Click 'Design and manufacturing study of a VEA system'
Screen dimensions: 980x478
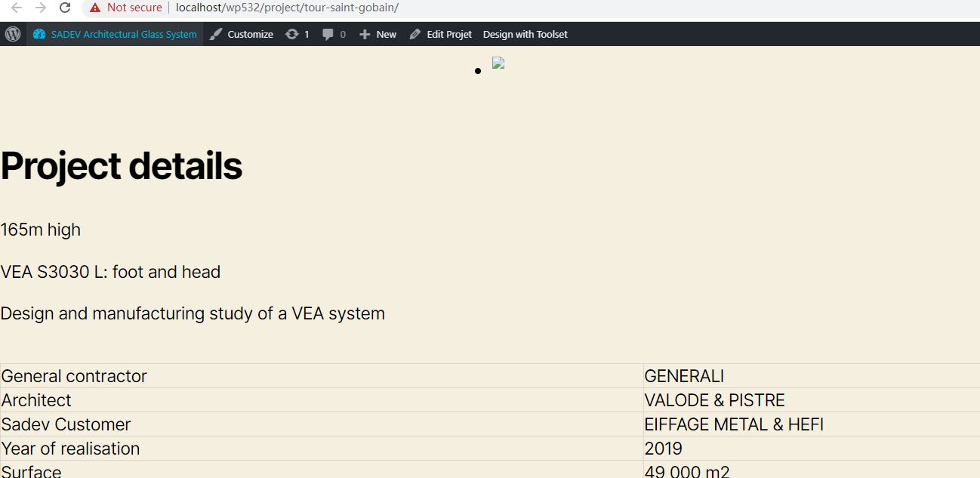(x=193, y=313)
